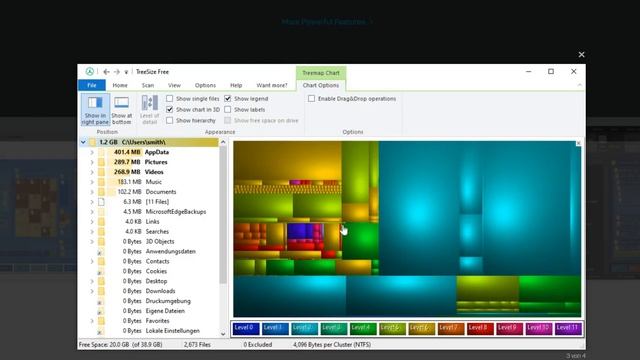Expand the AppData tree node

[92, 152]
